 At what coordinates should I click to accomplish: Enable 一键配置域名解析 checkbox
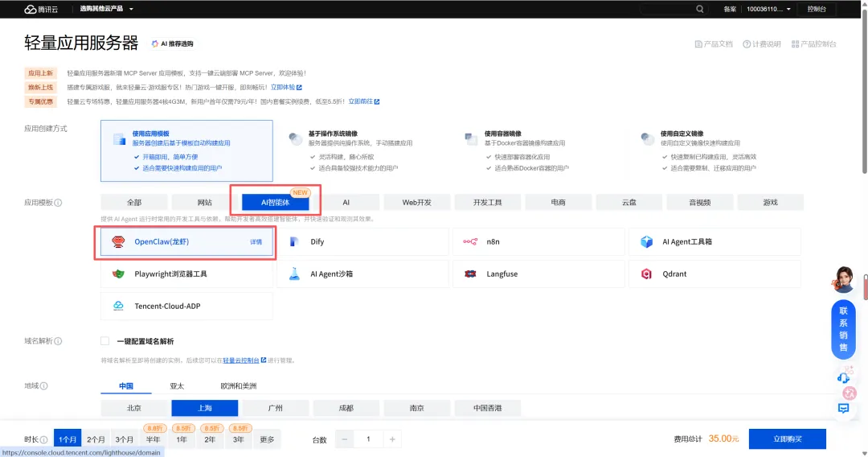coord(105,341)
